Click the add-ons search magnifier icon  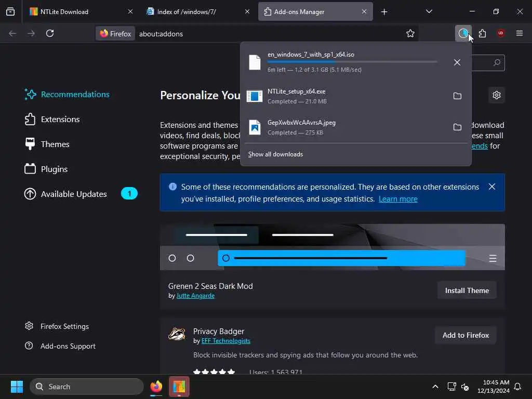coord(497,63)
